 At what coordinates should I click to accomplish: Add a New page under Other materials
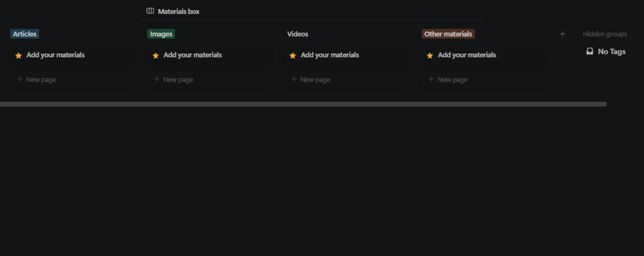coord(452,79)
